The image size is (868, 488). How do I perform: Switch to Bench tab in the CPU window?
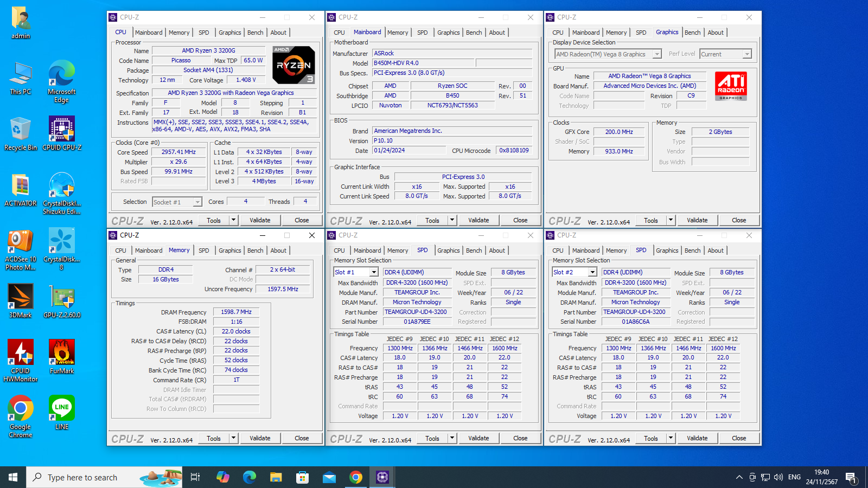pyautogui.click(x=256, y=33)
